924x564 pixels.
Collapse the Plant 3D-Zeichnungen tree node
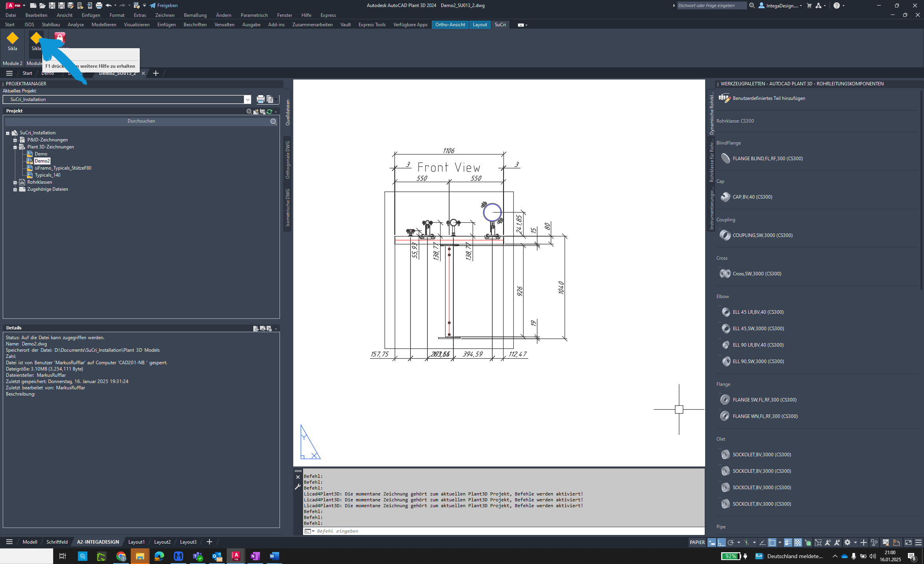point(15,147)
